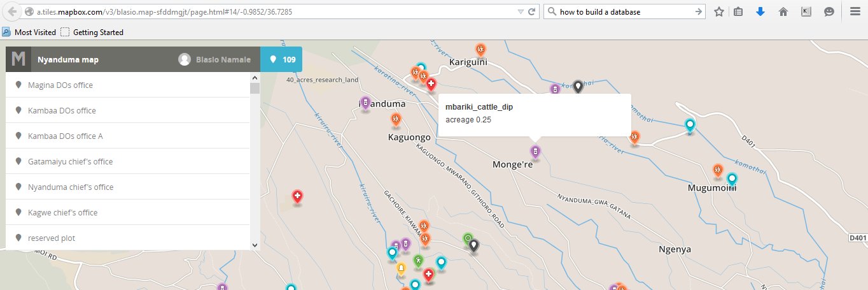Click the orange marker right of the popup
868x290 pixels.
tap(634, 137)
